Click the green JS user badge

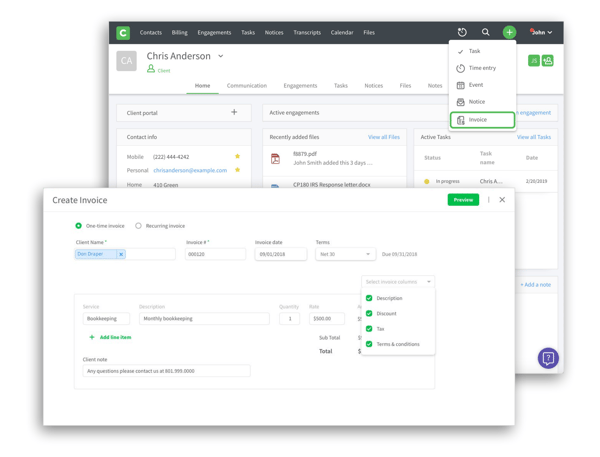pyautogui.click(x=534, y=60)
